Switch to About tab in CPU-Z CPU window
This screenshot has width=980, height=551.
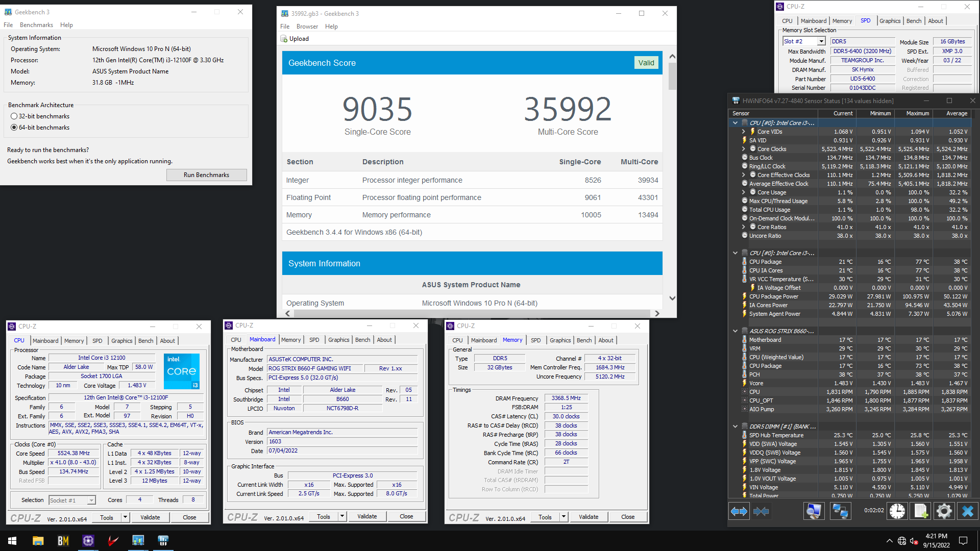(167, 341)
